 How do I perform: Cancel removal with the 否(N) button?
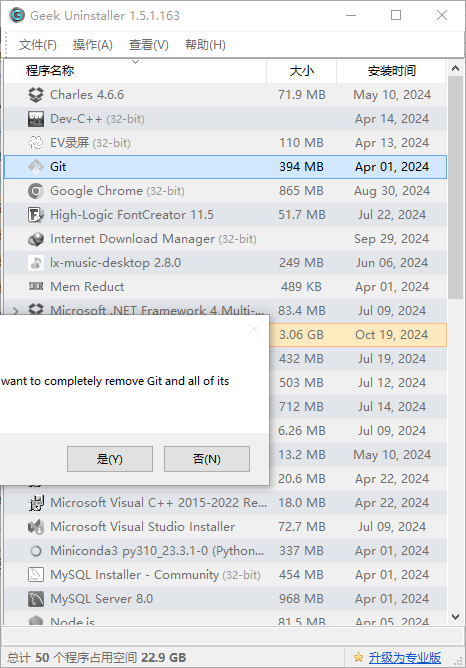207,459
